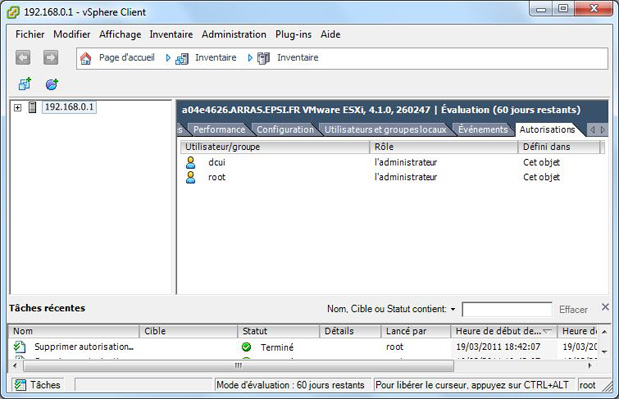This screenshot has width=619, height=399.
Task: Click the new resource pool toolbar icon
Action: pyautogui.click(x=52, y=84)
